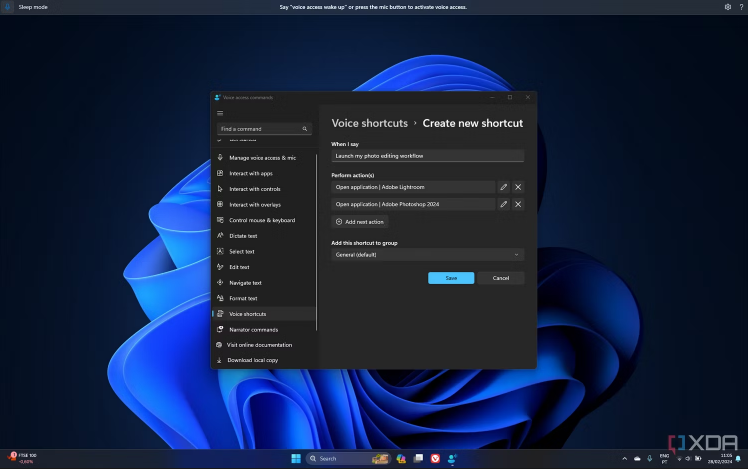Open the volume icon in system tray
Image resolution: width=748 pixels, height=469 pixels.
[x=688, y=459]
